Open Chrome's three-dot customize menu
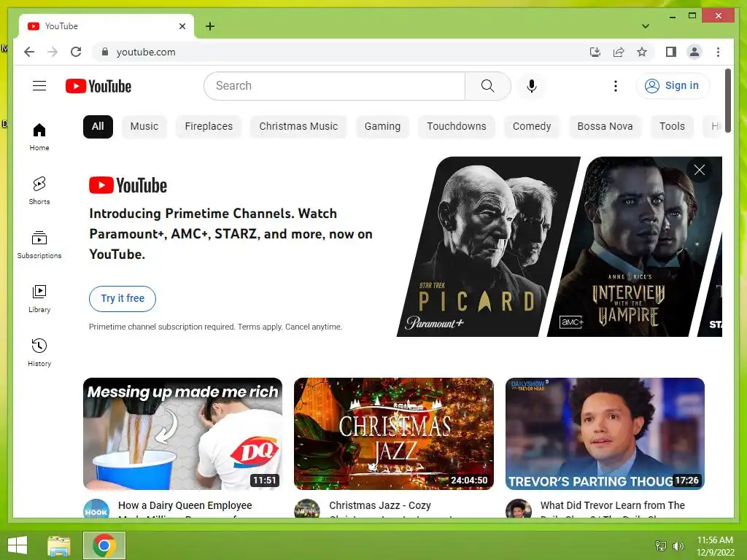 tap(718, 52)
